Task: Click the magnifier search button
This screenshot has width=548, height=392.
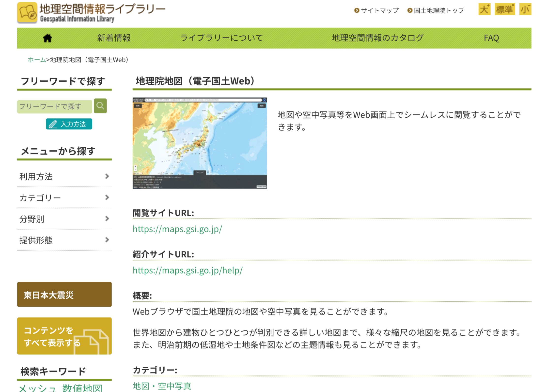Action: (x=100, y=106)
